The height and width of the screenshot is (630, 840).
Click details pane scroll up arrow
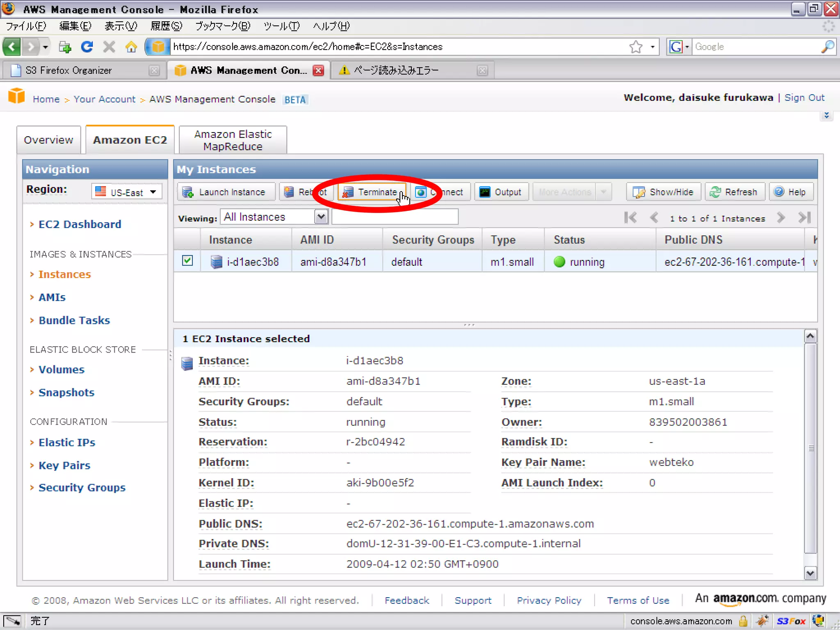point(810,336)
